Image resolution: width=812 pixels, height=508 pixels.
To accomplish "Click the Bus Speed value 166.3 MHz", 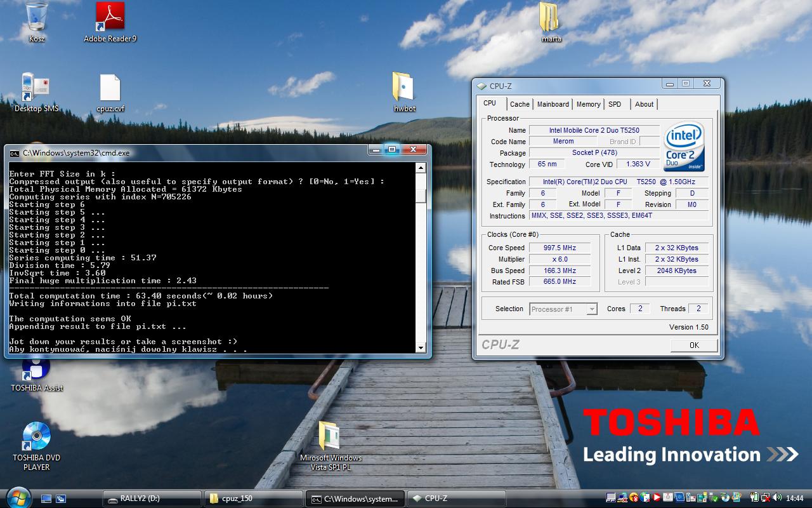I will [560, 271].
